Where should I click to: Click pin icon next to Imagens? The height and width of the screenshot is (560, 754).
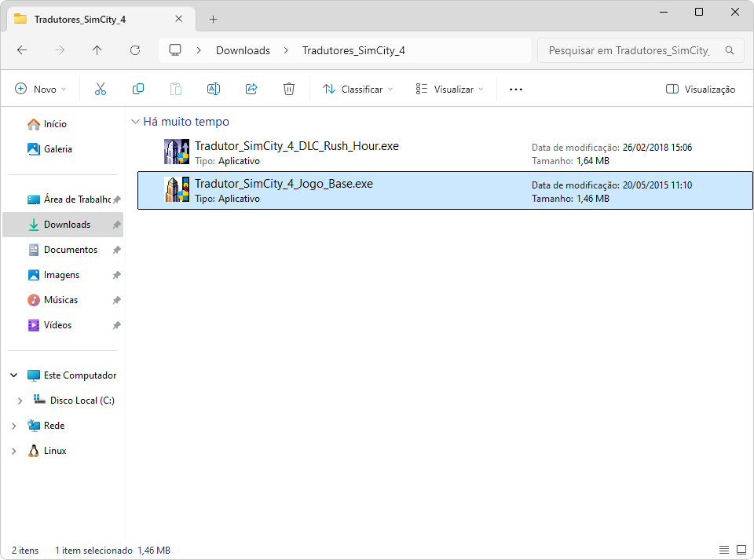click(x=116, y=275)
